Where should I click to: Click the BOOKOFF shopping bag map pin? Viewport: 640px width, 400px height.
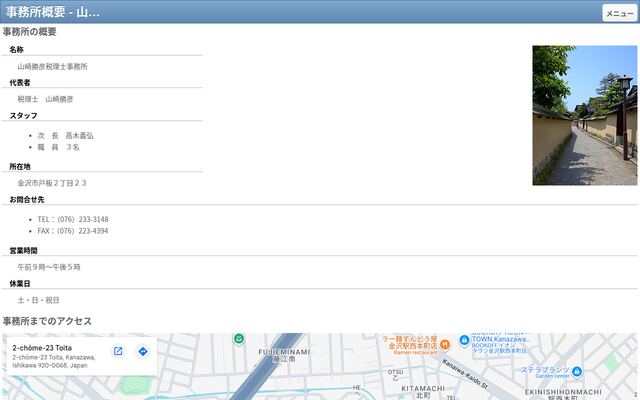point(464,340)
